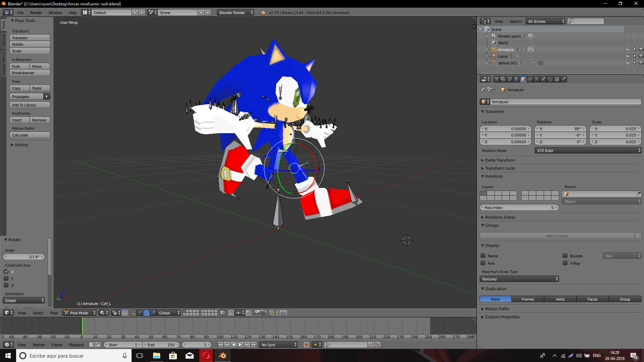Toggle the X-Ray display checkbox

click(565, 263)
